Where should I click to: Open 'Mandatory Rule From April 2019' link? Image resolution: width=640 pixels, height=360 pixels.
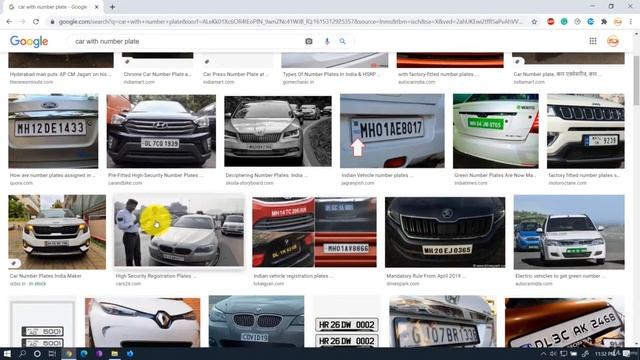pos(426,276)
